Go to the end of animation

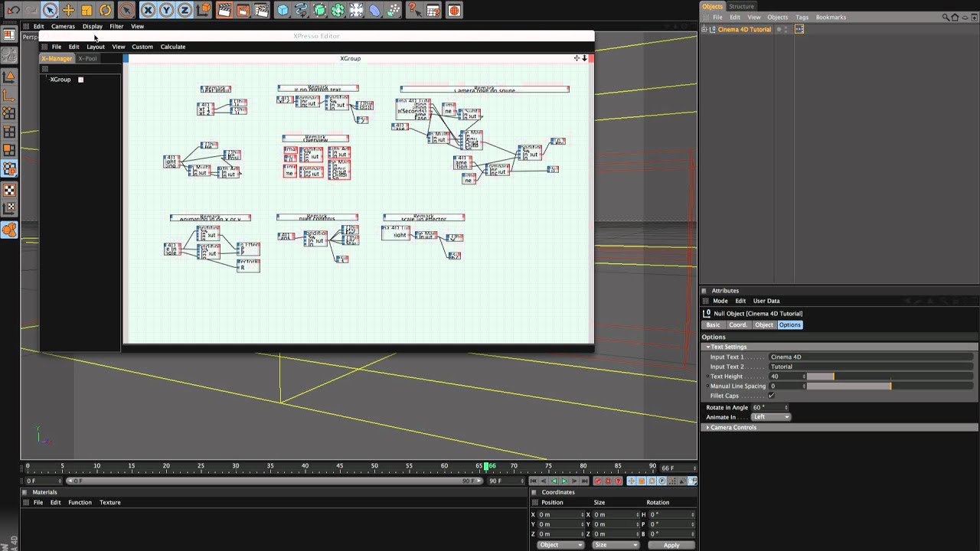pos(584,481)
